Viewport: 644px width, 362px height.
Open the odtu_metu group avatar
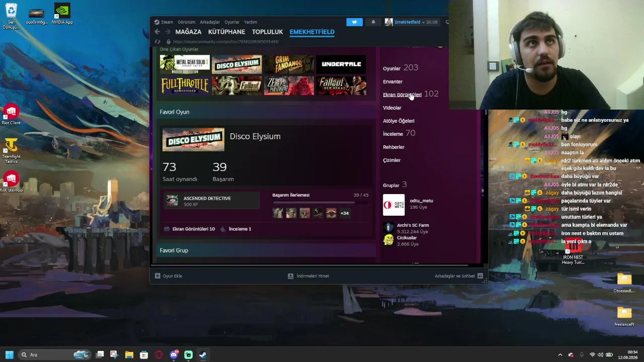click(393, 205)
